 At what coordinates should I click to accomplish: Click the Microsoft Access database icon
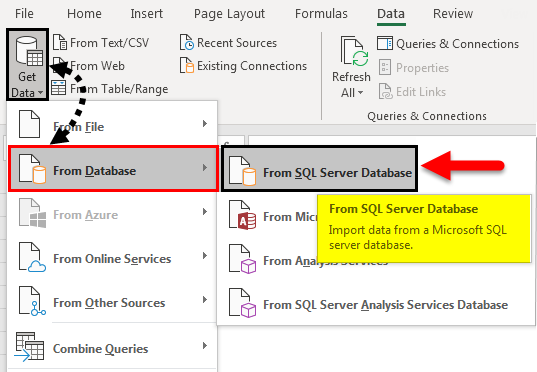(242, 214)
